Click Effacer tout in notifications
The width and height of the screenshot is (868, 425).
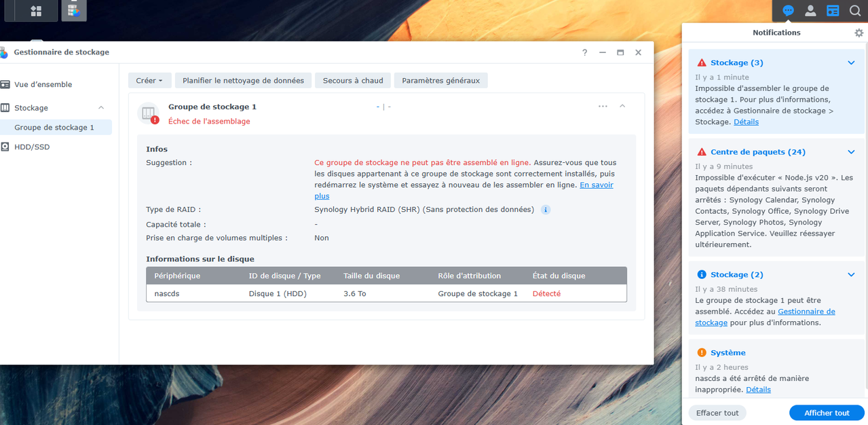[717, 413]
